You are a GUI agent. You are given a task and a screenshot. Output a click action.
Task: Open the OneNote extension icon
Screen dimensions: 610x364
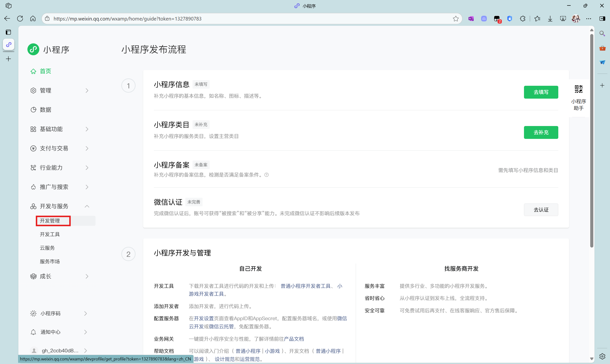pyautogui.click(x=471, y=19)
